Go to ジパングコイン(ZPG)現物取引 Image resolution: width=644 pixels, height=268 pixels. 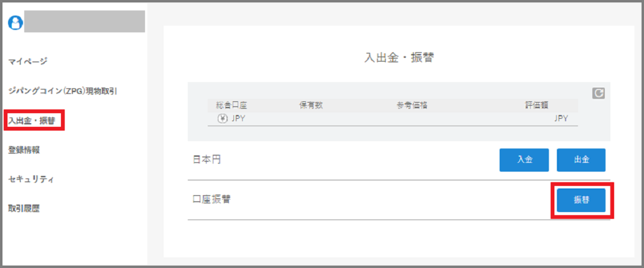pos(62,91)
